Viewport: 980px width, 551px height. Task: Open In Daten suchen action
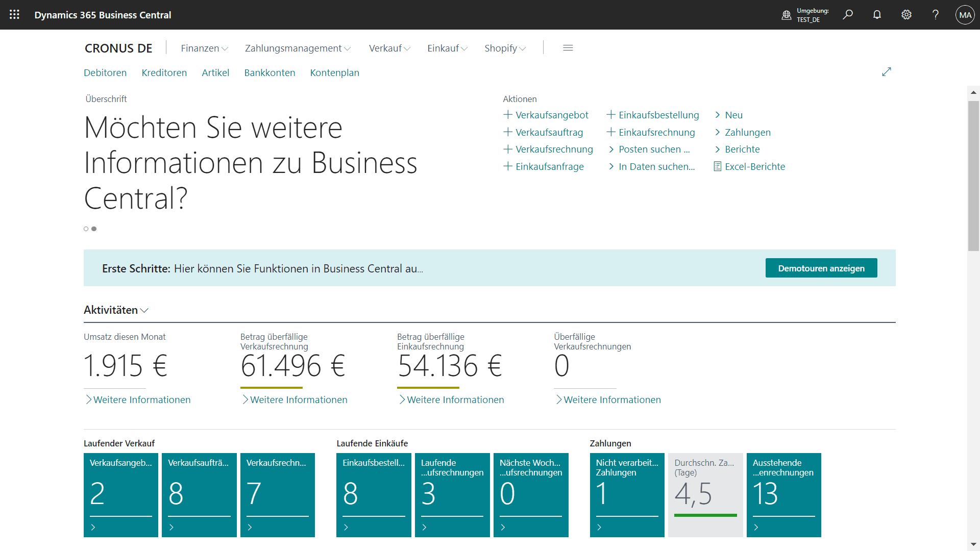tap(651, 166)
